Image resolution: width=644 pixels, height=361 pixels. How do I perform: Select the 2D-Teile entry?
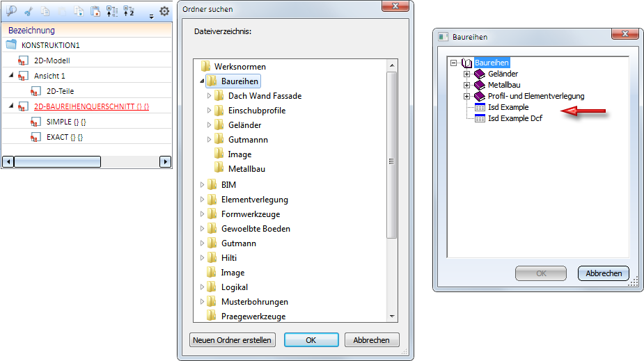[60, 91]
